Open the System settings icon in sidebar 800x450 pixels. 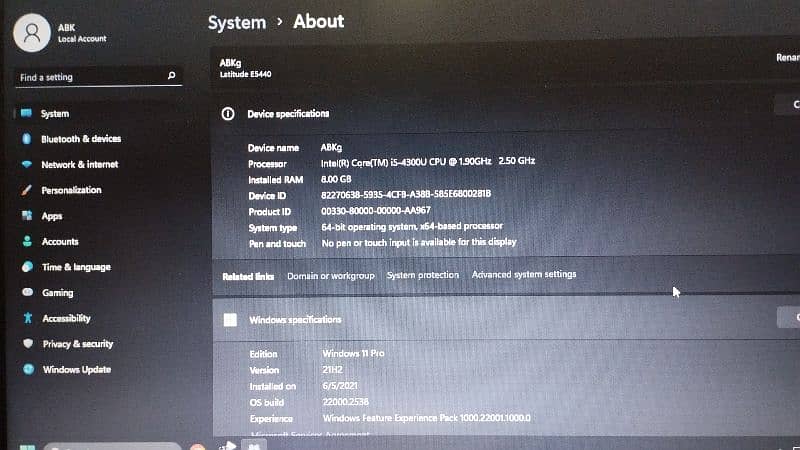point(26,113)
